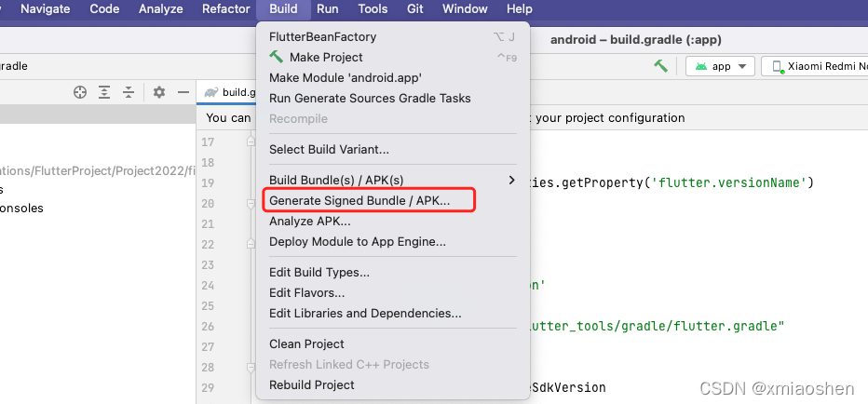The image size is (868, 404).
Task: Open the Run menu
Action: point(328,9)
